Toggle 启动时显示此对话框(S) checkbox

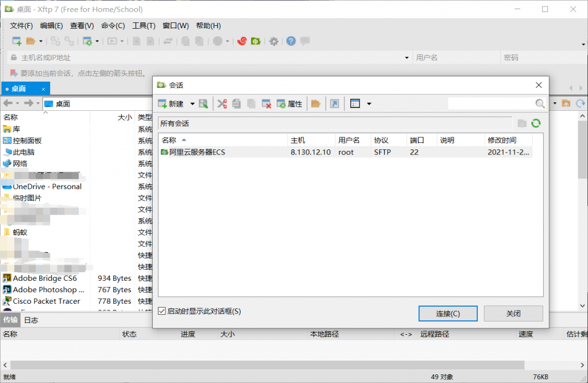162,311
